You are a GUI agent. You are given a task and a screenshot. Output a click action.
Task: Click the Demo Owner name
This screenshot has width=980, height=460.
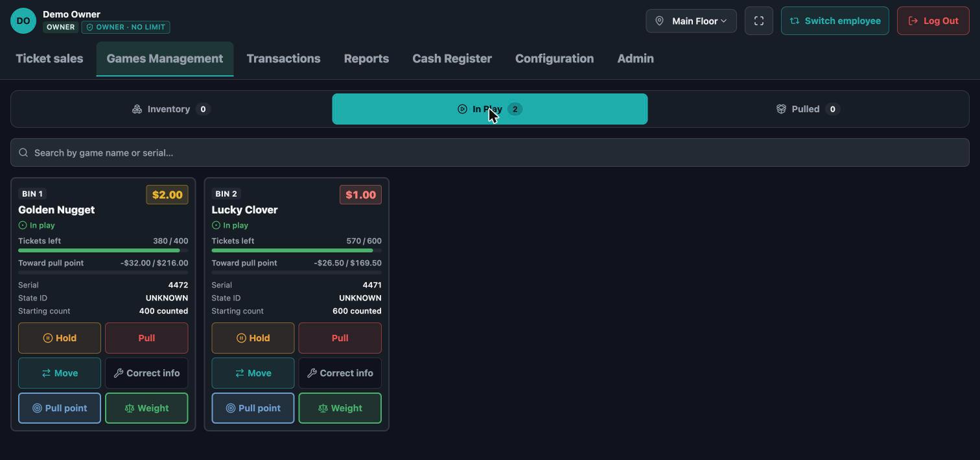pyautogui.click(x=71, y=14)
